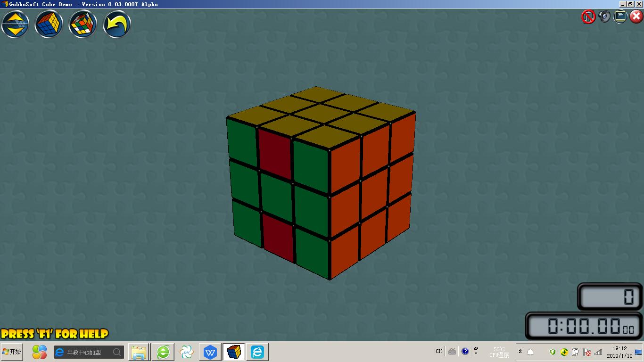Click the network signal bars tray icon
The height and width of the screenshot is (362, 644).
(x=598, y=352)
